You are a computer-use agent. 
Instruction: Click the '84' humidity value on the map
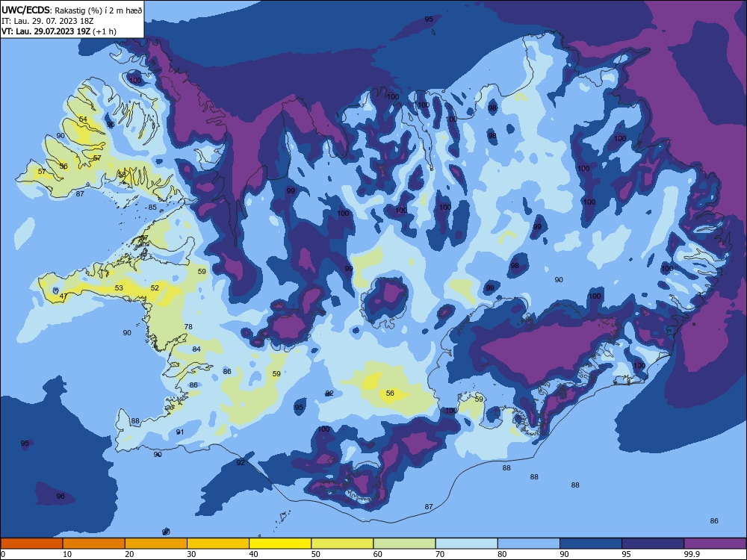pyautogui.click(x=196, y=349)
